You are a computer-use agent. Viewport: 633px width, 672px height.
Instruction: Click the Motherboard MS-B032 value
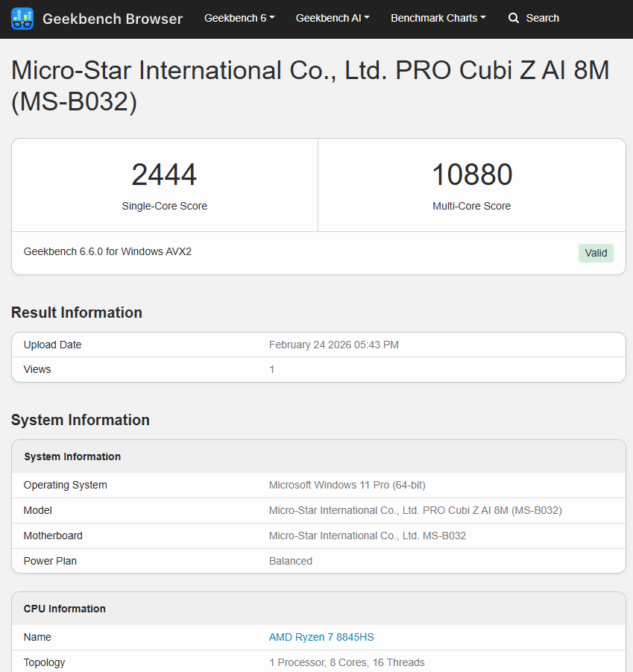tap(367, 536)
